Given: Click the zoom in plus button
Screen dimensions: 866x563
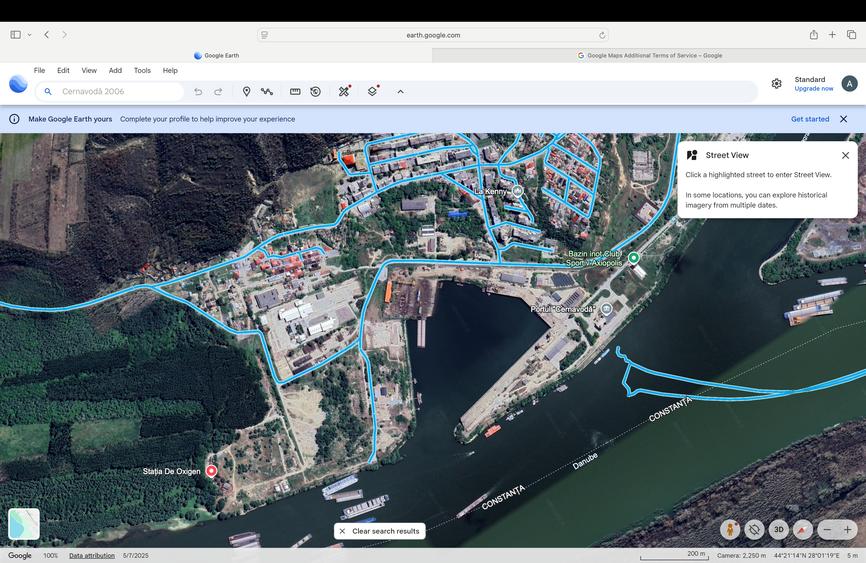Looking at the screenshot, I should 848,529.
